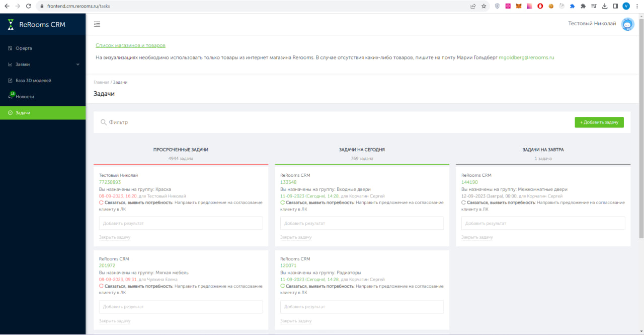The height and width of the screenshot is (335, 644).
Task: Click the user avatar icon
Action: click(x=627, y=24)
